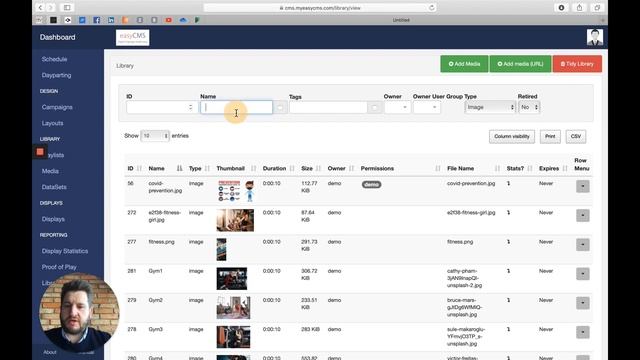Open the Type dropdown showing Image
Viewport: 640px width, 360px height.
(x=490, y=107)
